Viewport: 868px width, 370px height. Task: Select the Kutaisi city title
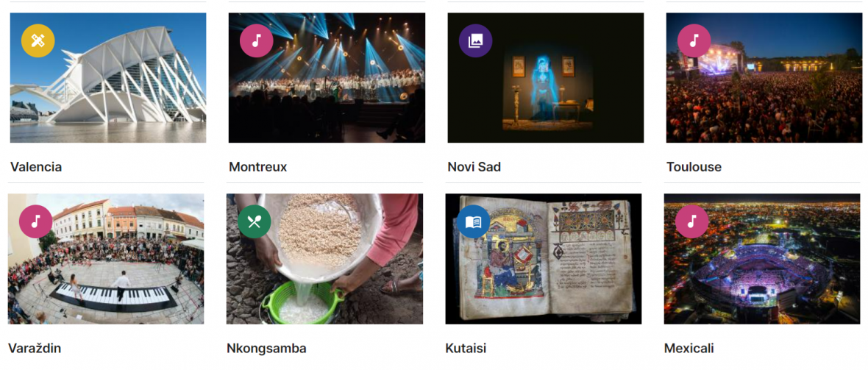pyautogui.click(x=466, y=349)
